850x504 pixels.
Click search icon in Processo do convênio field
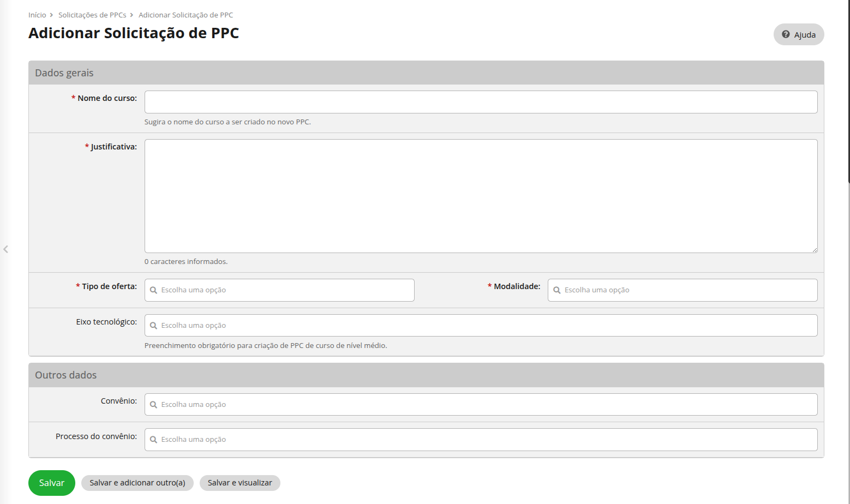tap(153, 440)
